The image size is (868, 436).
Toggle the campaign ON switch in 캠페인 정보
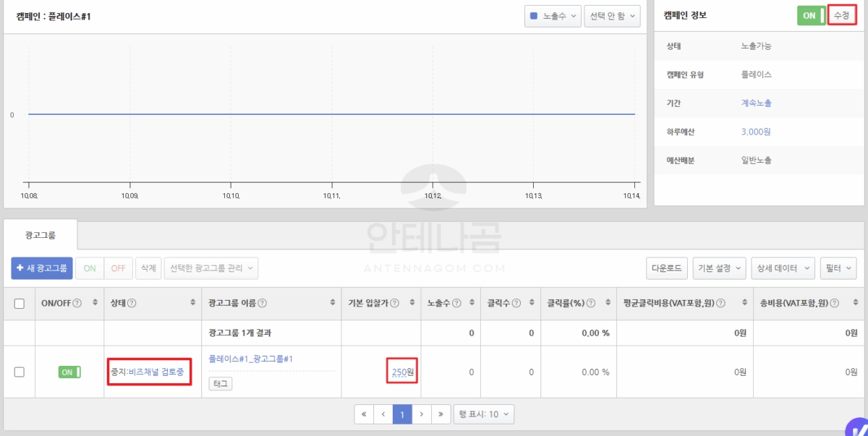click(x=811, y=14)
